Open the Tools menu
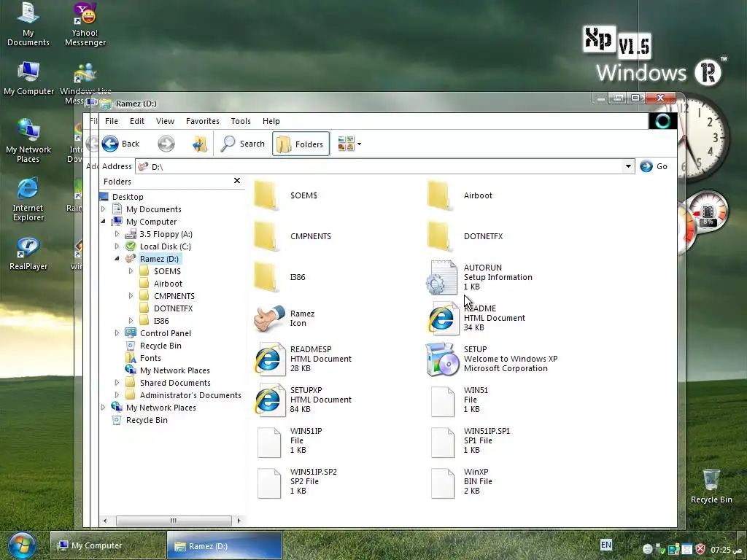This screenshot has width=747, height=560. [241, 121]
